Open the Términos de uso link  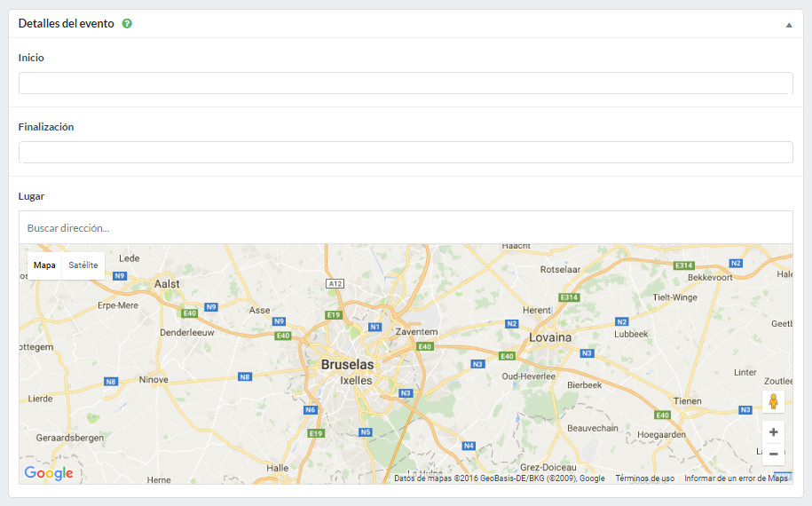tap(644, 478)
